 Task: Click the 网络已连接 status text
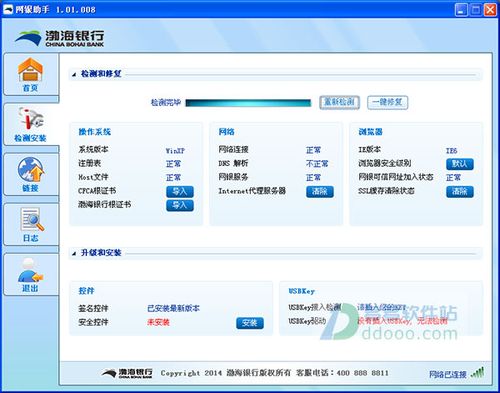[x=448, y=374]
